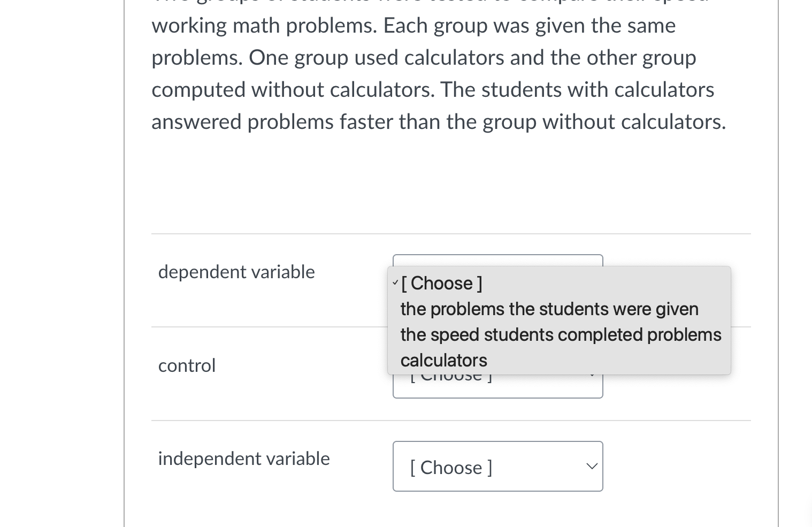Select "the speed students completed problems" option
Image resolution: width=812 pixels, height=527 pixels.
[x=561, y=335]
